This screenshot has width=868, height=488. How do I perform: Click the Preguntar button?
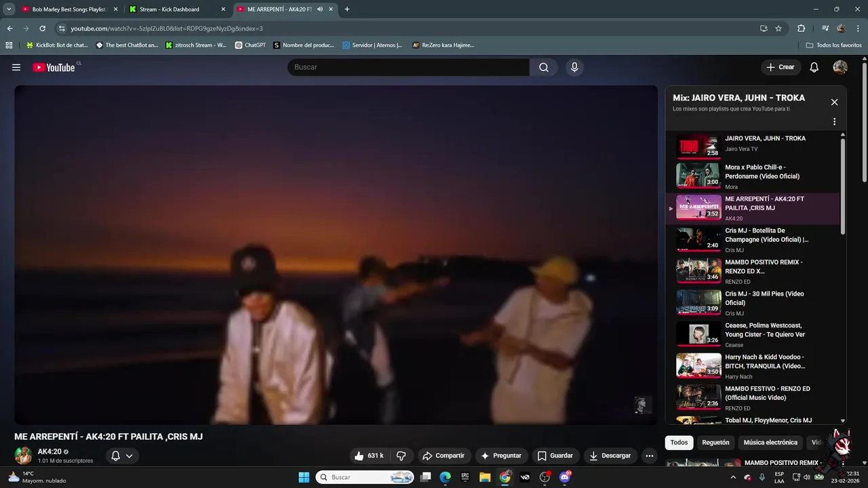pos(501,455)
